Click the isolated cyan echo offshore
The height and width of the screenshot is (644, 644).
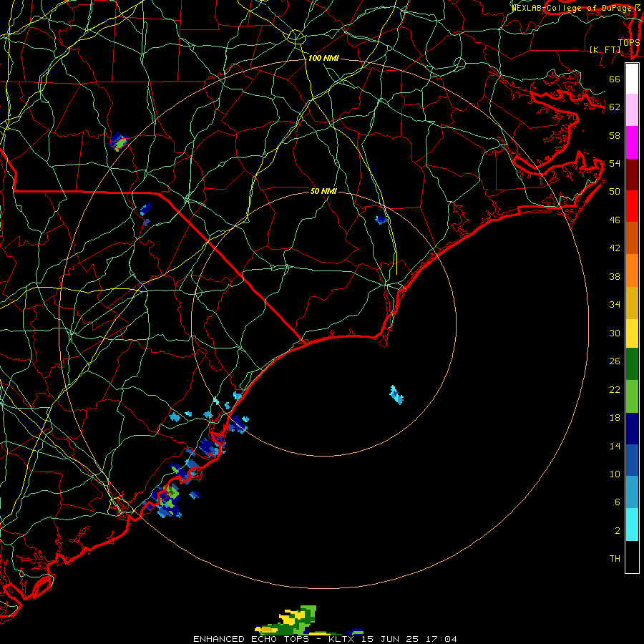coord(396,395)
